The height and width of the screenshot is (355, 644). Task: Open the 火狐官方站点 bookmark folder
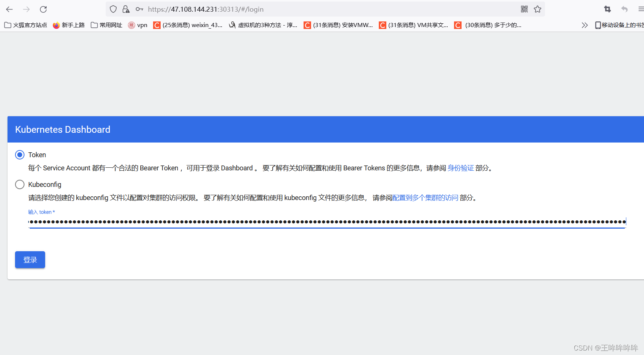click(26, 25)
